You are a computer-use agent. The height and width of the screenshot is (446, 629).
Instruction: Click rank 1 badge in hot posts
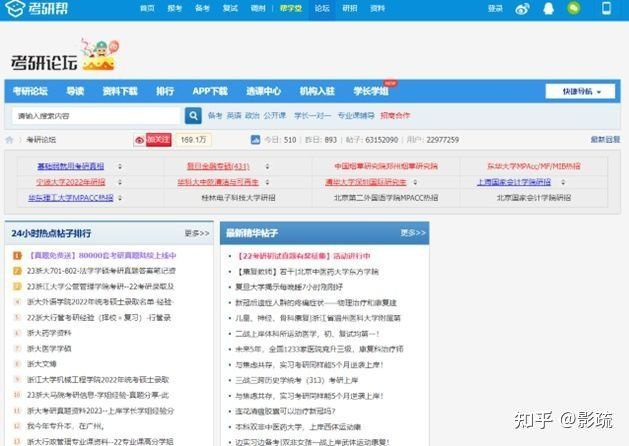pyautogui.click(x=17, y=255)
